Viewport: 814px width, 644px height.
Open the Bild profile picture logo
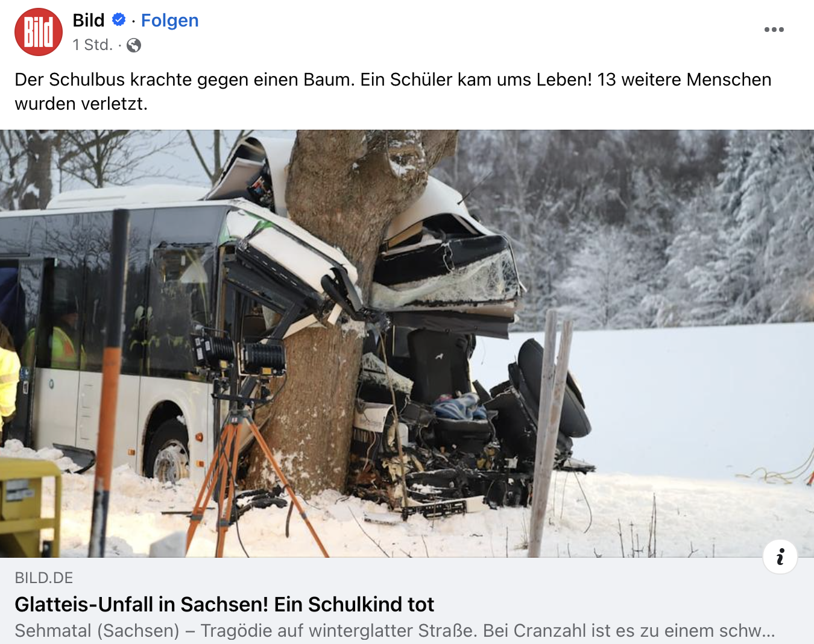click(39, 32)
